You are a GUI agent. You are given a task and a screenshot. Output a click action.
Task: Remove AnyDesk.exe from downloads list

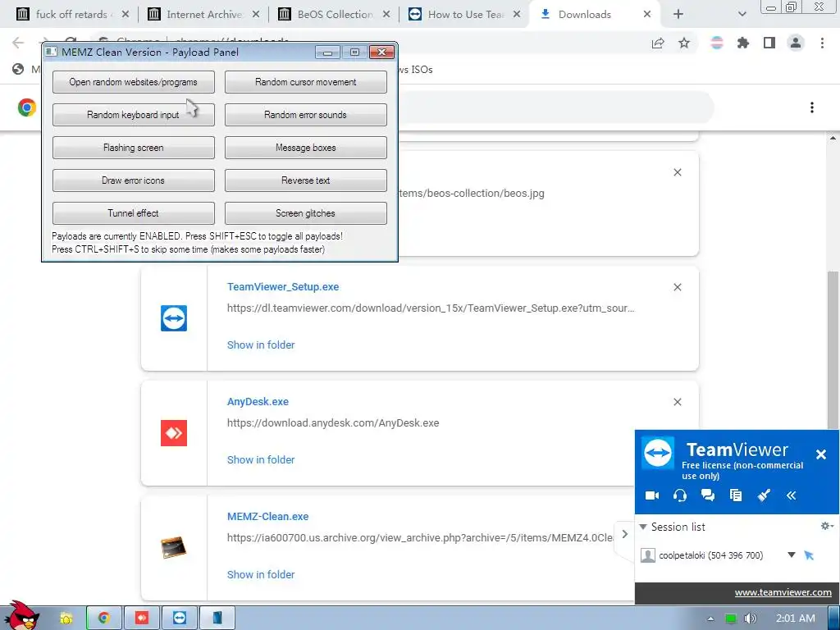(x=677, y=402)
